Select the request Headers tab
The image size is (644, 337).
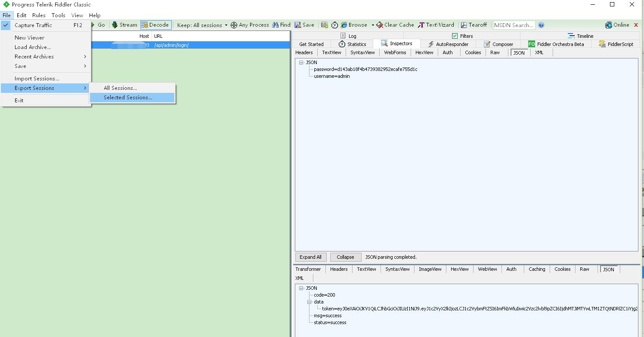click(x=304, y=52)
